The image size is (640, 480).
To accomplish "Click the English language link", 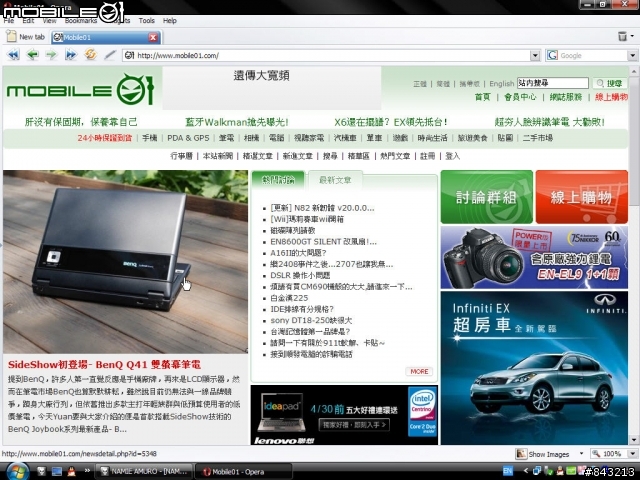I will pyautogui.click(x=501, y=84).
